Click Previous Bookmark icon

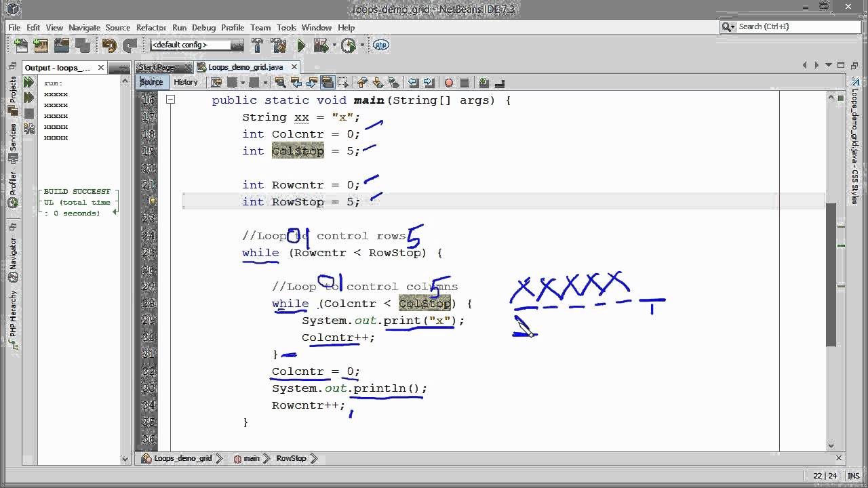click(362, 83)
